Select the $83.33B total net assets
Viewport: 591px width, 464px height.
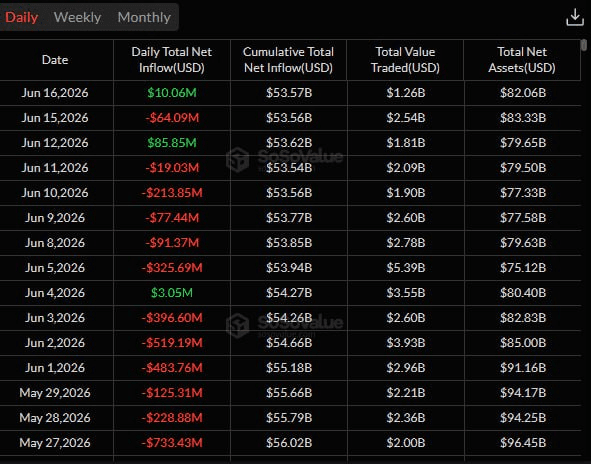(x=523, y=118)
